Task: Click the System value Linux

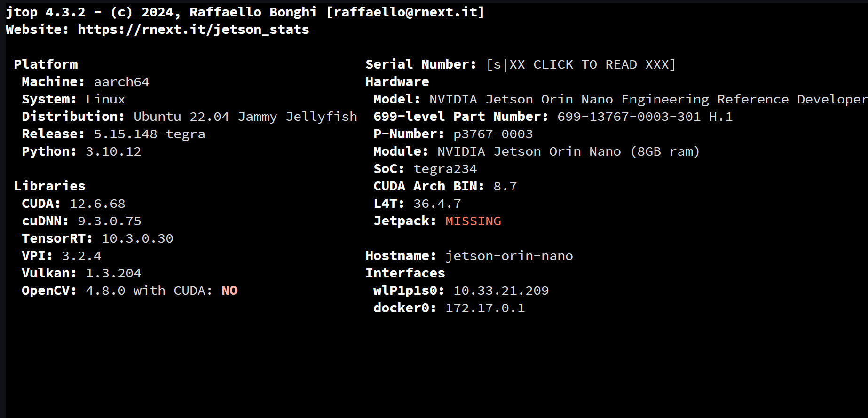Action: point(105,99)
